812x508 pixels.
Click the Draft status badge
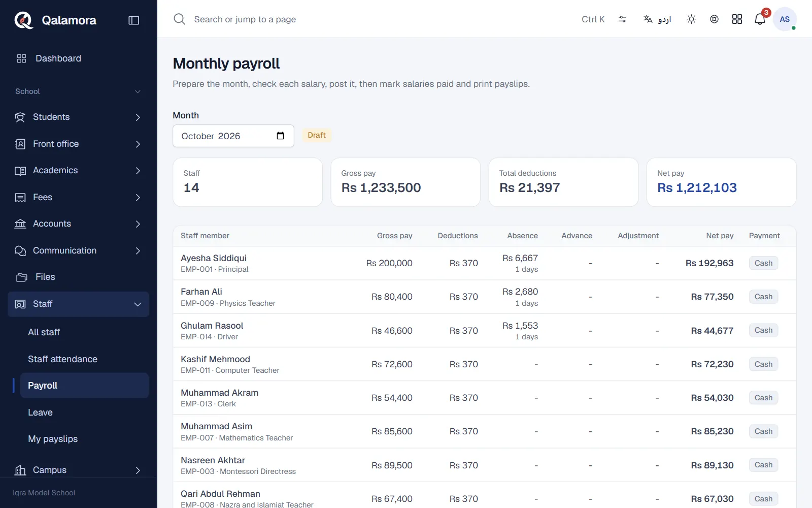click(317, 135)
